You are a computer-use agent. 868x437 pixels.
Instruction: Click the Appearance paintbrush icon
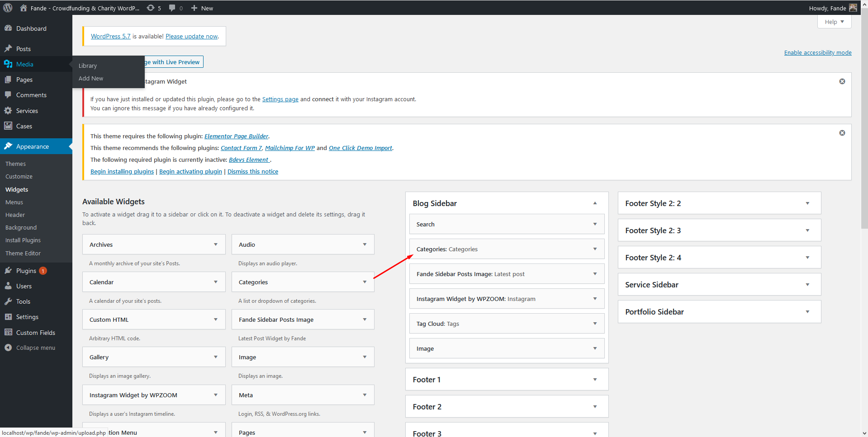[8, 146]
